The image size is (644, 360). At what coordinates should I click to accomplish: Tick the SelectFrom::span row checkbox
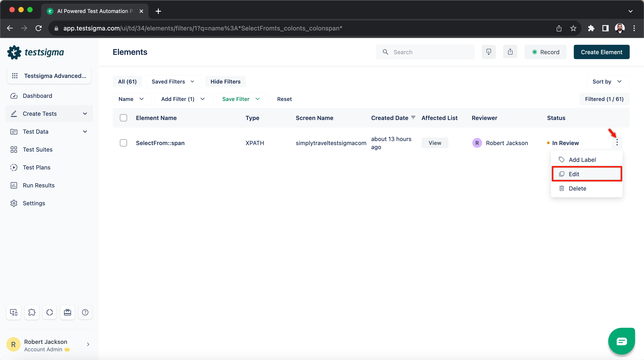(x=123, y=143)
